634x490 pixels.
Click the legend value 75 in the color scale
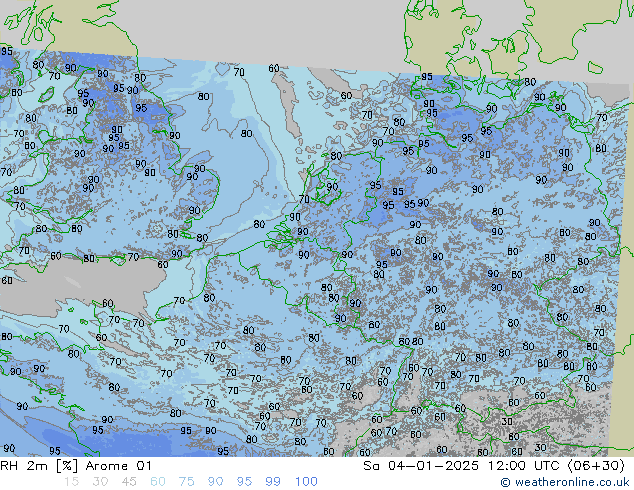[186, 482]
